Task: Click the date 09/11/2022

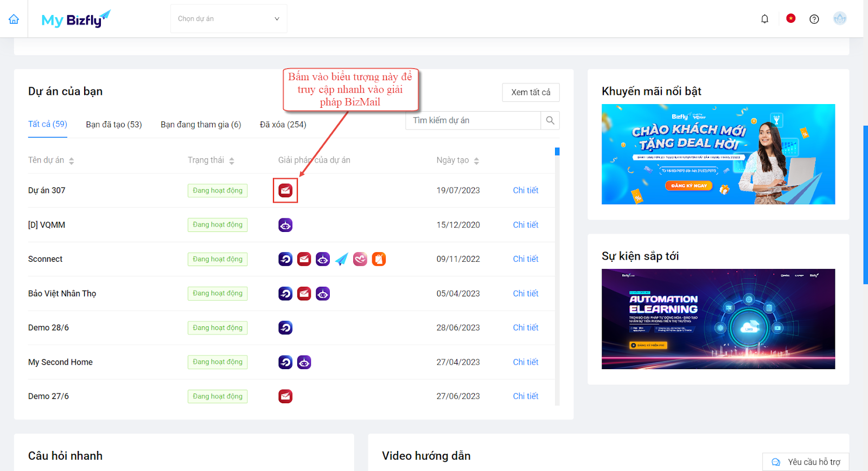Action: (x=458, y=259)
